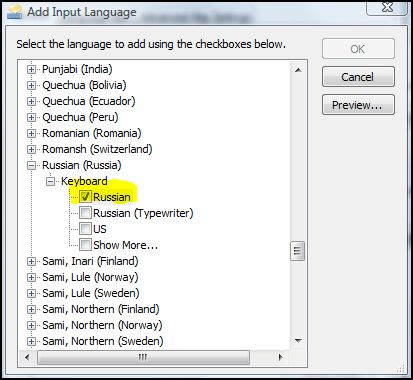Select the Quechua (Ecuador) label
Image resolution: width=413 pixels, height=380 pixels.
pos(89,101)
